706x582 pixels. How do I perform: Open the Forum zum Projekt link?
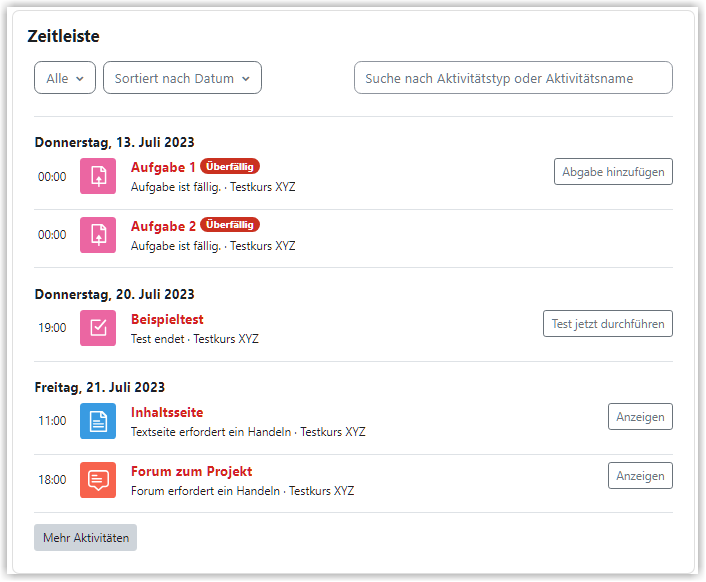point(191,472)
